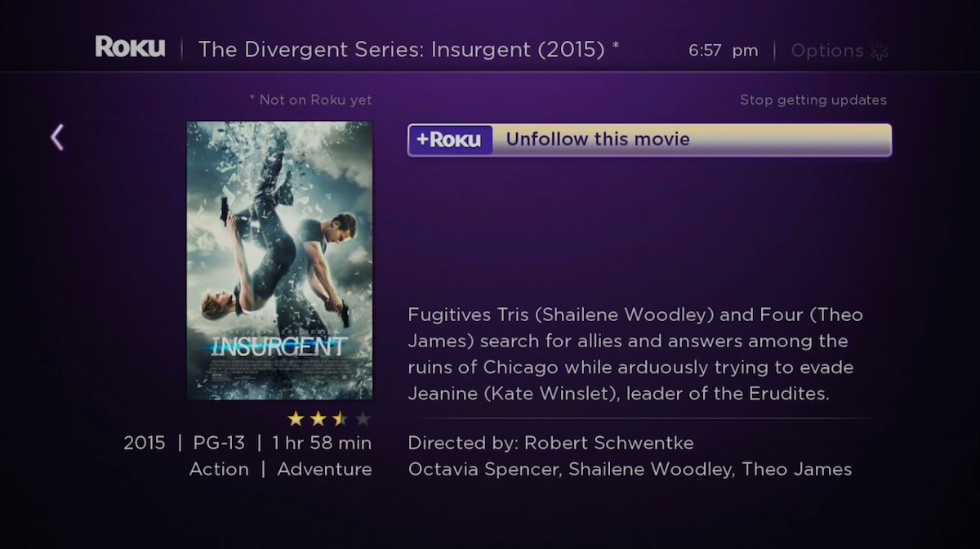This screenshot has height=549, width=980.
Task: Open the Options asterisk icon
Action: [879, 51]
